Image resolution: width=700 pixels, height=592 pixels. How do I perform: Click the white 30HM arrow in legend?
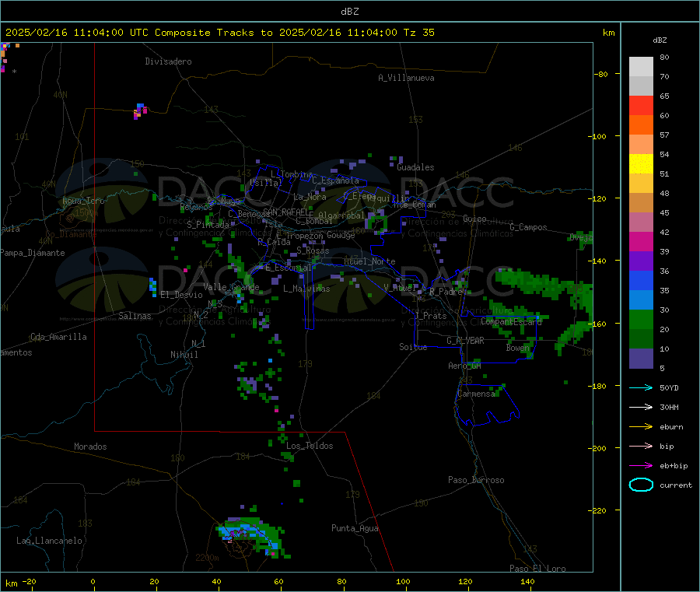(x=641, y=407)
